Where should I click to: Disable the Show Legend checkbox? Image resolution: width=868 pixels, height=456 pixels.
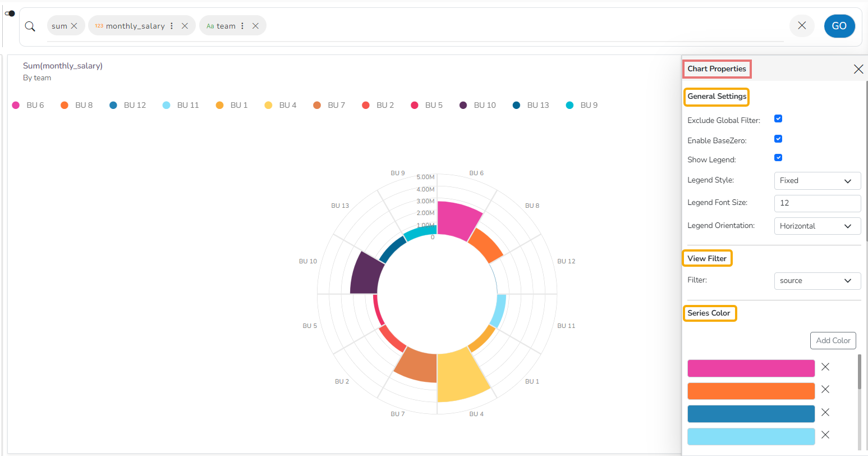pyautogui.click(x=778, y=158)
